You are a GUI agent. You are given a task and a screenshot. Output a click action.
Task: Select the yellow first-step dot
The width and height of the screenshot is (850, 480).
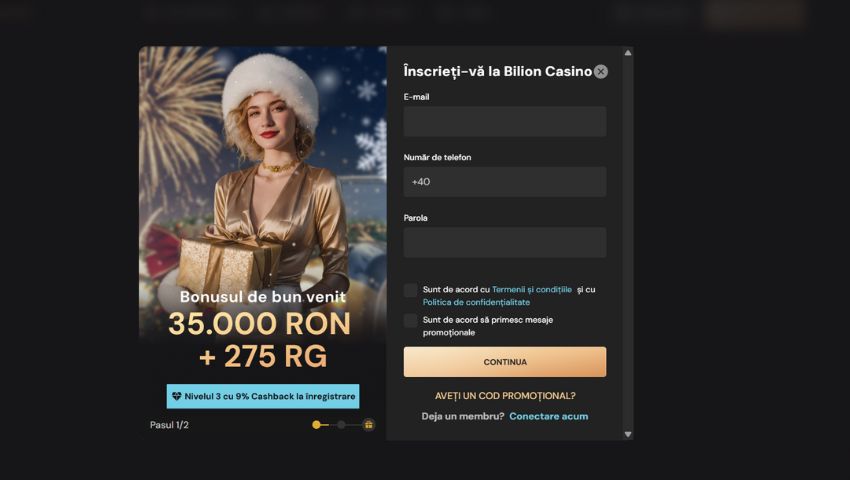coord(317,425)
